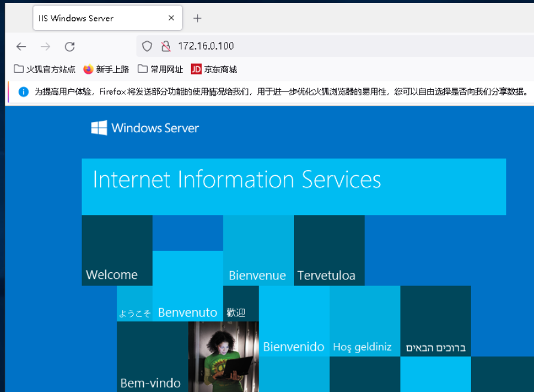Open a new browser tab

click(197, 18)
